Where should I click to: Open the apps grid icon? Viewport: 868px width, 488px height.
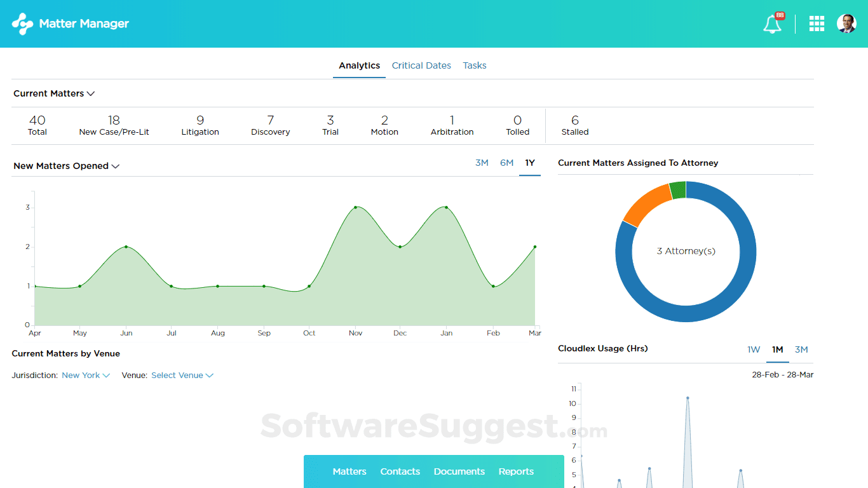[x=817, y=24]
